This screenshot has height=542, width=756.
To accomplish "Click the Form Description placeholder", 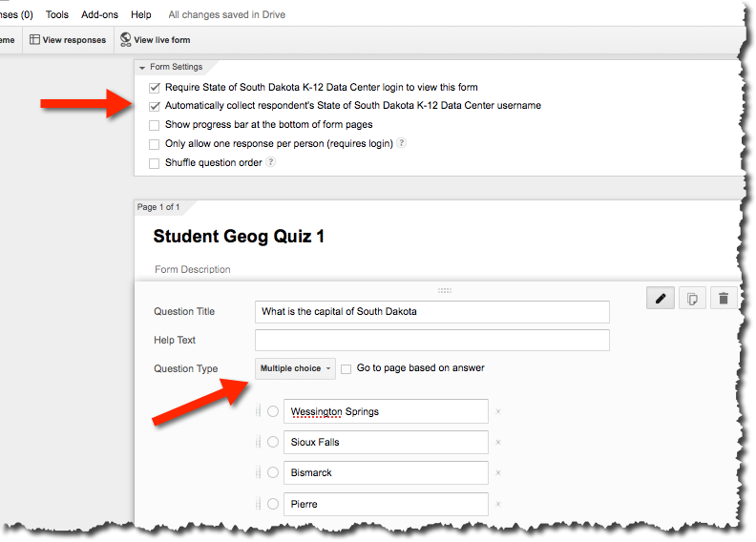I will coord(193,269).
